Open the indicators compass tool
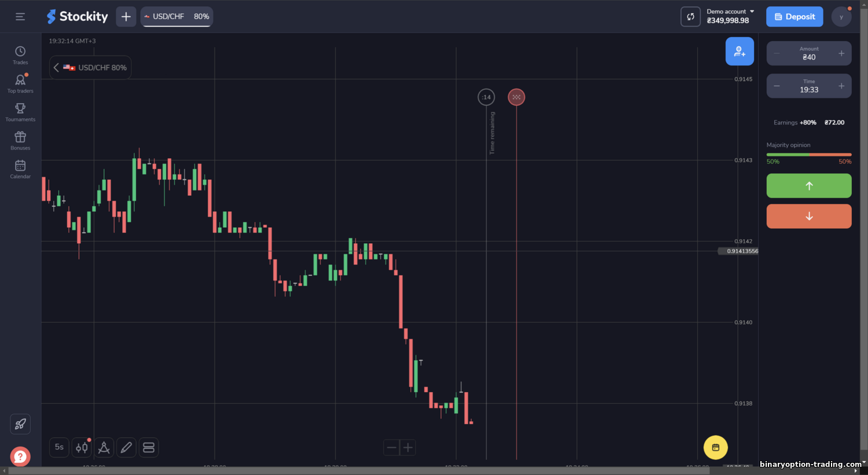Viewport: 868px width, 475px height. tap(104, 447)
